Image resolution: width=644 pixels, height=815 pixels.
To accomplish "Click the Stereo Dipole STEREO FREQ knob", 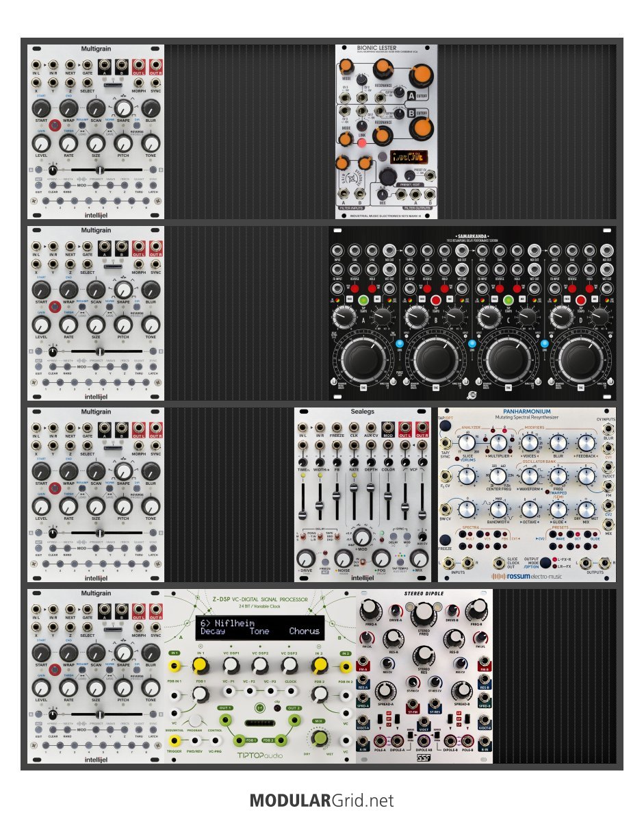I will click(x=424, y=614).
